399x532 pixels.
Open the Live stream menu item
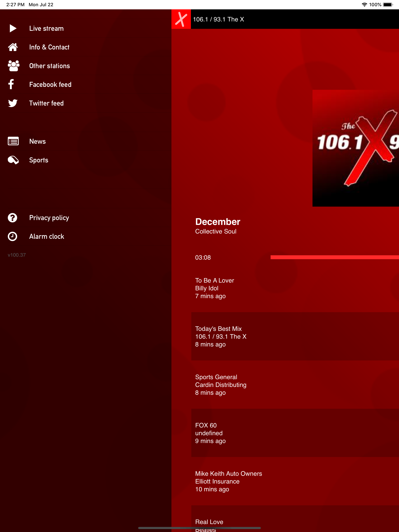[x=86, y=28]
